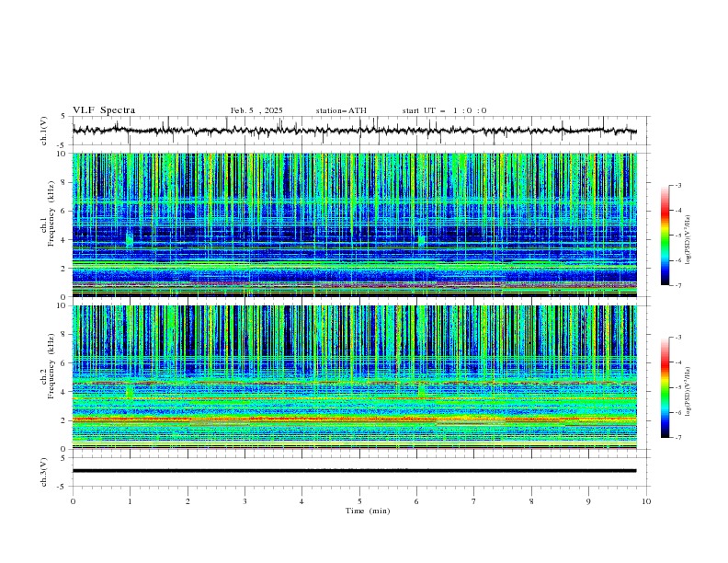The image size is (728, 563).
Task: Select the "start UT = 1 : 0 : 0" text
Action: pos(444,110)
